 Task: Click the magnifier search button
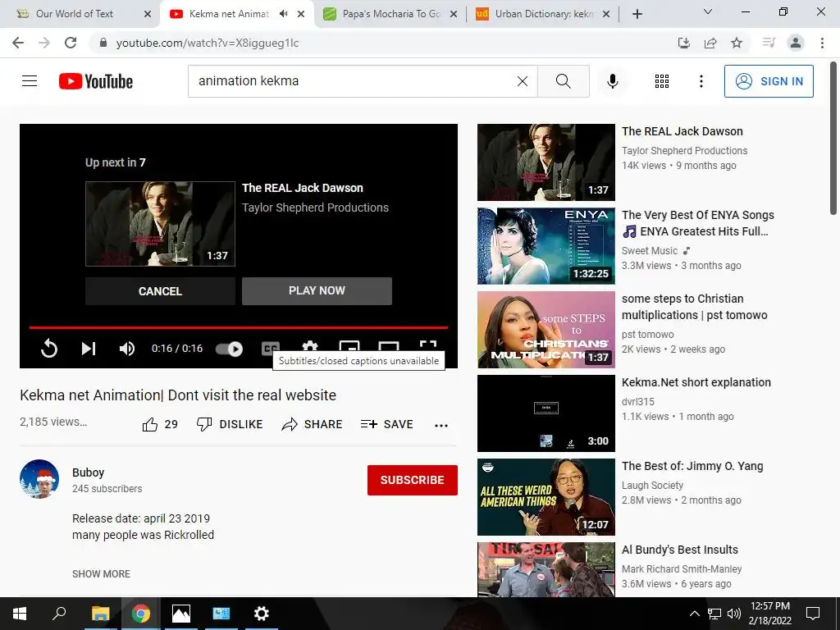click(563, 81)
